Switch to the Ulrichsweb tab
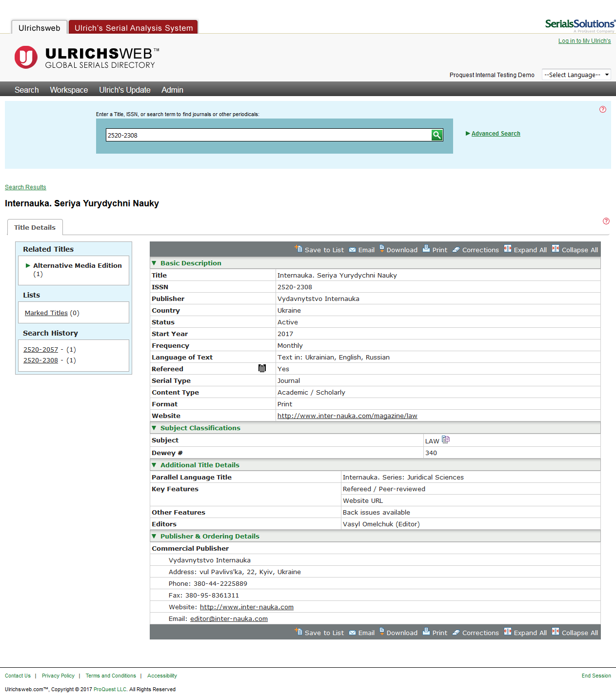Screen dimensions: 616x698 point(40,28)
